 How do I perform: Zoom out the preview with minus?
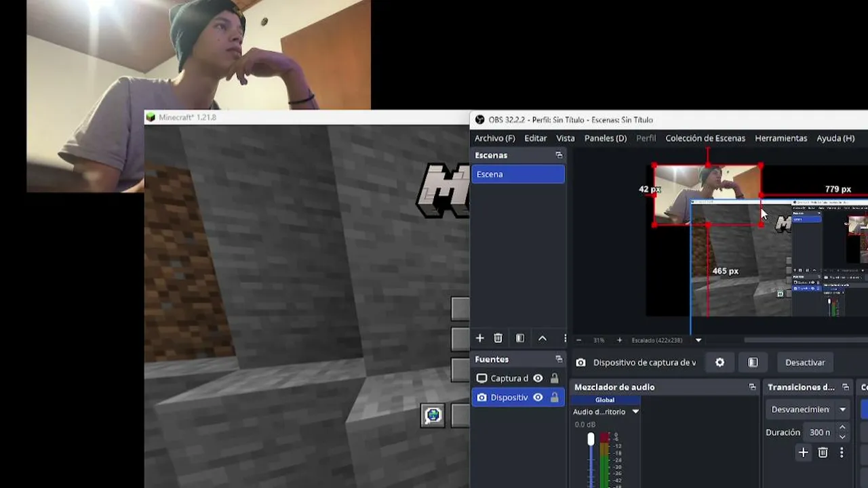tap(578, 340)
